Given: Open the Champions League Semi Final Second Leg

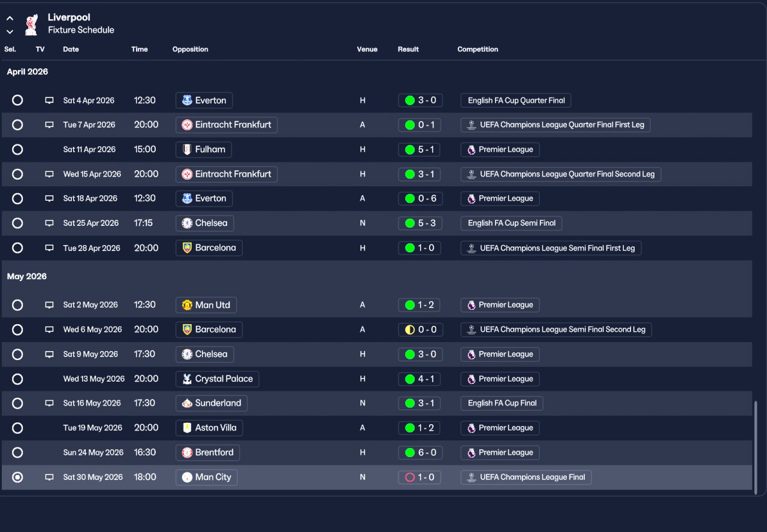Looking at the screenshot, I should point(556,330).
